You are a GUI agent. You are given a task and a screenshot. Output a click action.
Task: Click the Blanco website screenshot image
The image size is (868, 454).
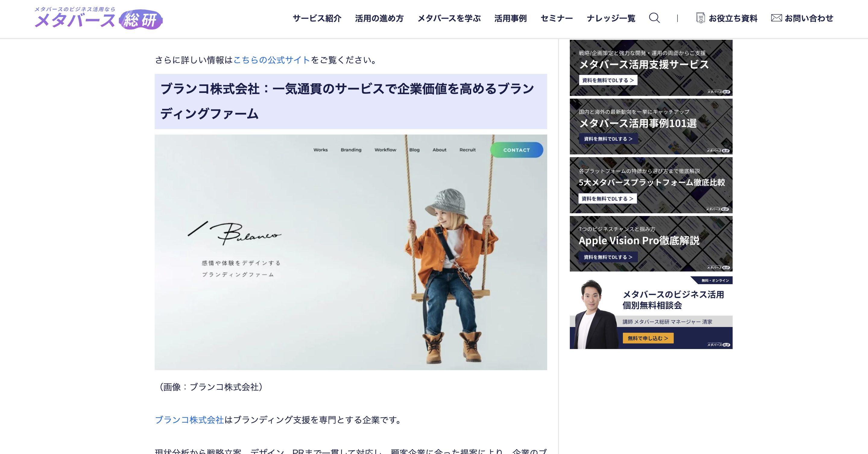(350, 252)
